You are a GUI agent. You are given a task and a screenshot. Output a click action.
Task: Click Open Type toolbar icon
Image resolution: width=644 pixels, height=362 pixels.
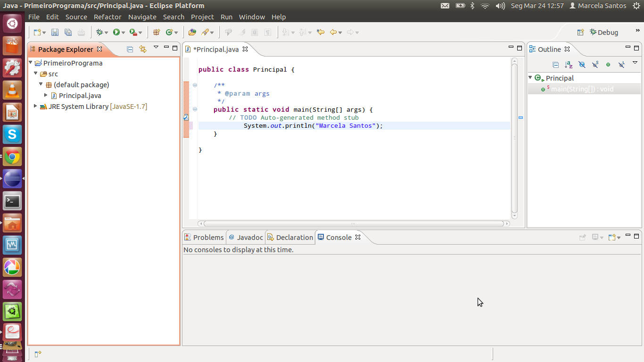click(x=192, y=33)
